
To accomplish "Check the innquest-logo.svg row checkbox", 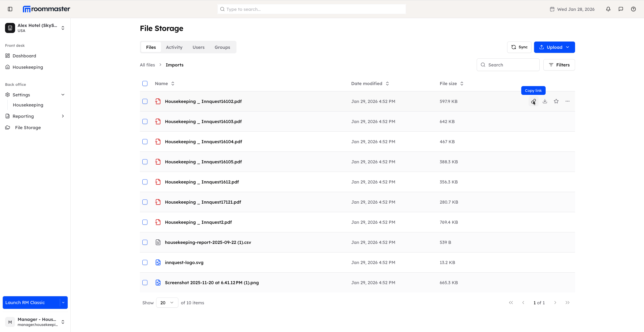I will click(145, 262).
